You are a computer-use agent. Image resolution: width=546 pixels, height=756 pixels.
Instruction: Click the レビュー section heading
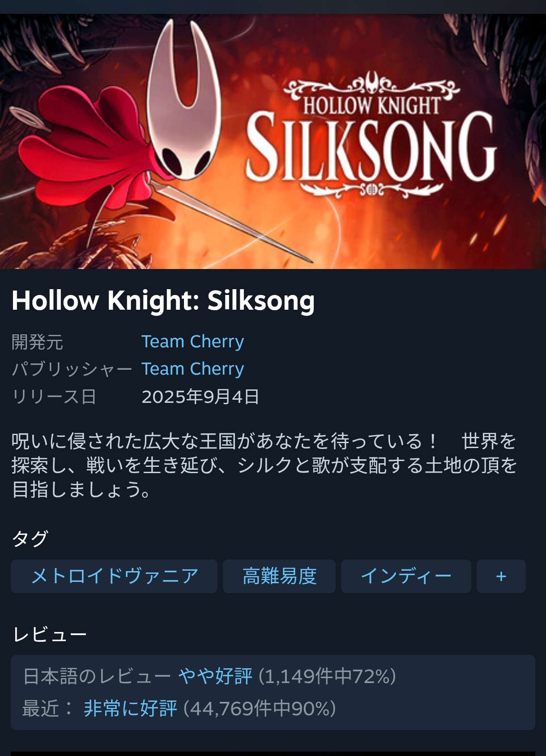(50, 634)
